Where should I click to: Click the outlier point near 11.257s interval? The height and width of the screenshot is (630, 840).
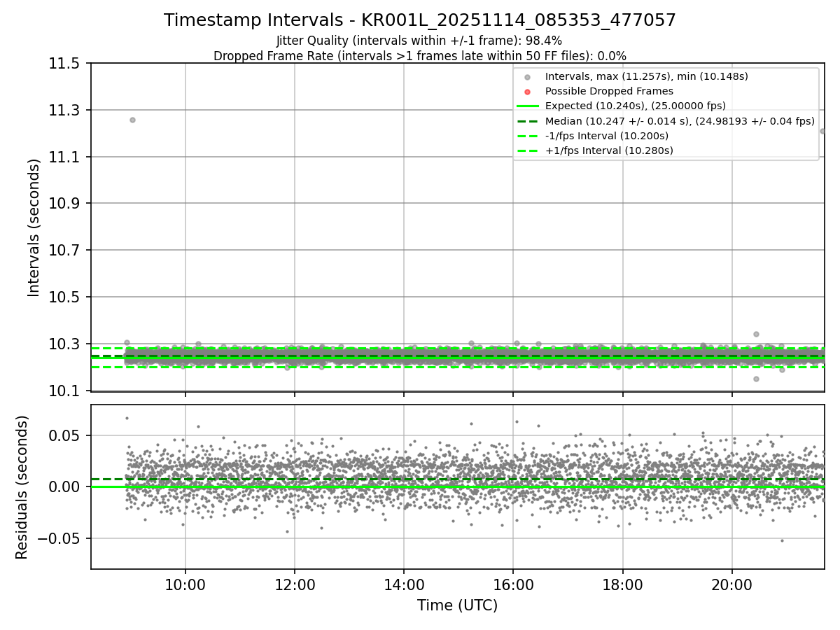tap(132, 120)
